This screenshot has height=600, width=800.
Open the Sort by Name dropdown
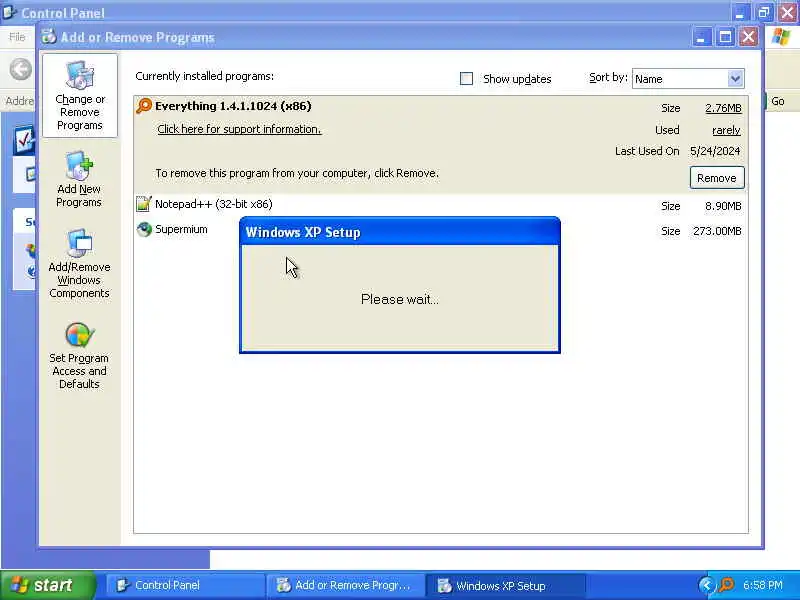[x=688, y=79]
